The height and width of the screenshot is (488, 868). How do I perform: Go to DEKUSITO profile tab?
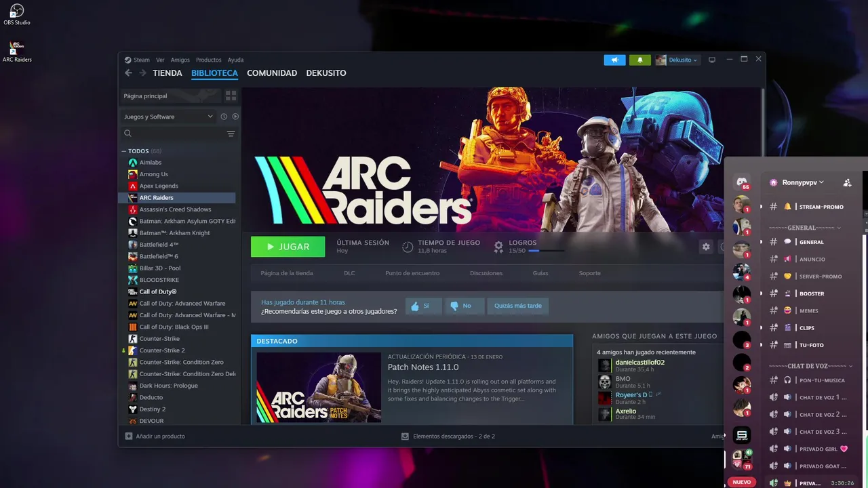point(326,73)
